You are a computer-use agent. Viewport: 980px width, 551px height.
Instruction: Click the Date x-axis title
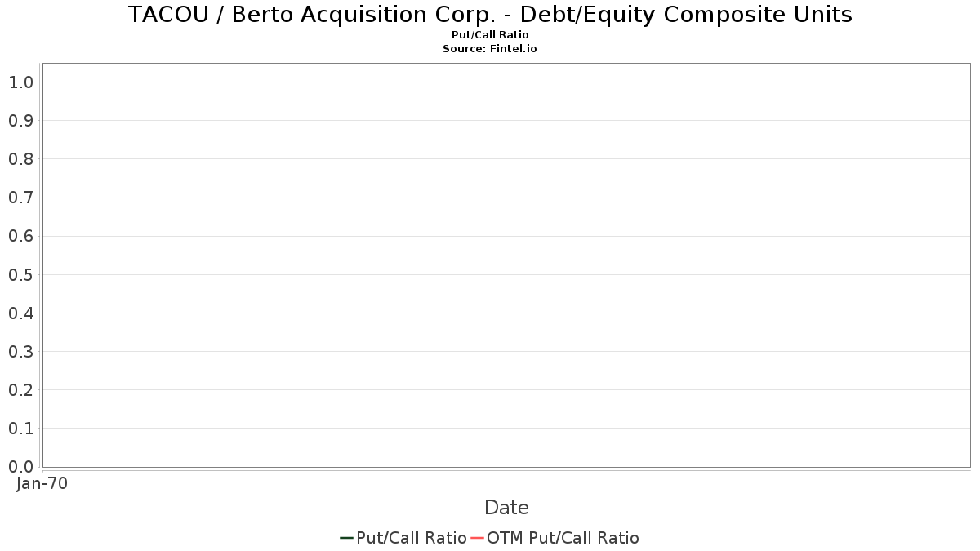pyautogui.click(x=506, y=508)
